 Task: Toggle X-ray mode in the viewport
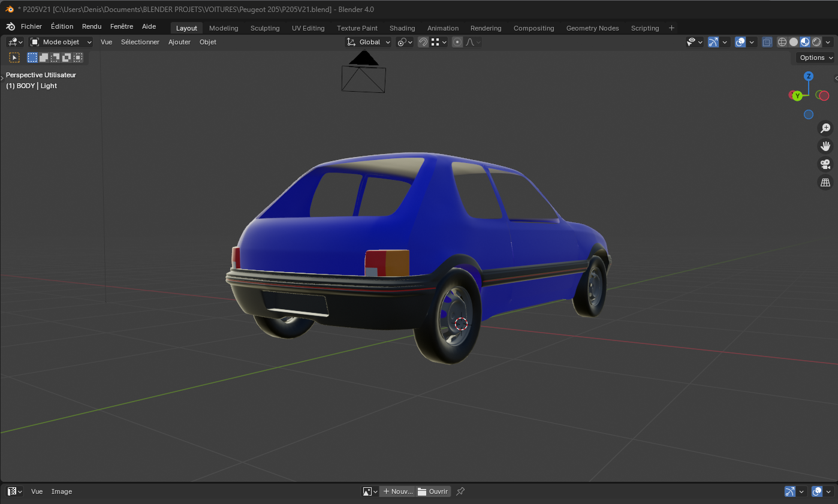coord(767,42)
